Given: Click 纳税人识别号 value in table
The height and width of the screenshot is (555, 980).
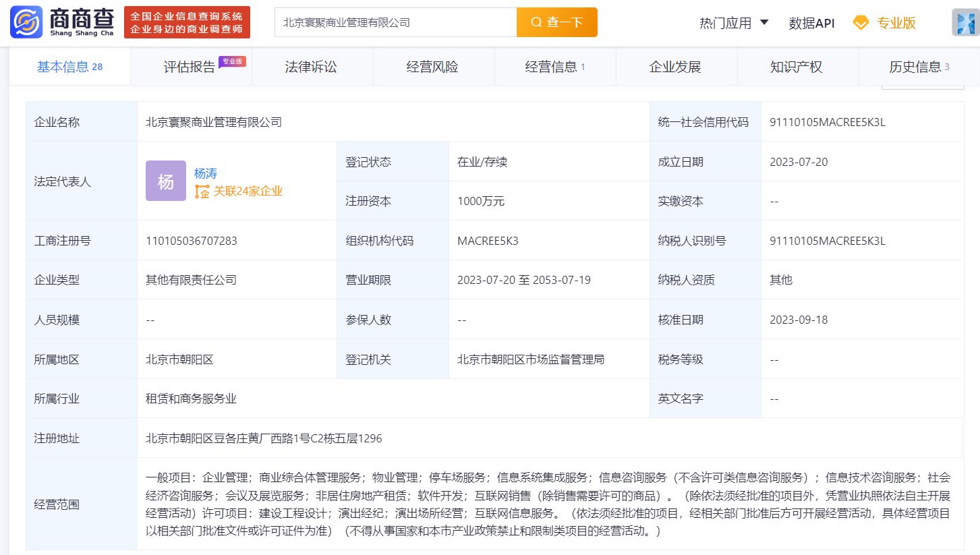Looking at the screenshot, I should pyautogui.click(x=827, y=241).
